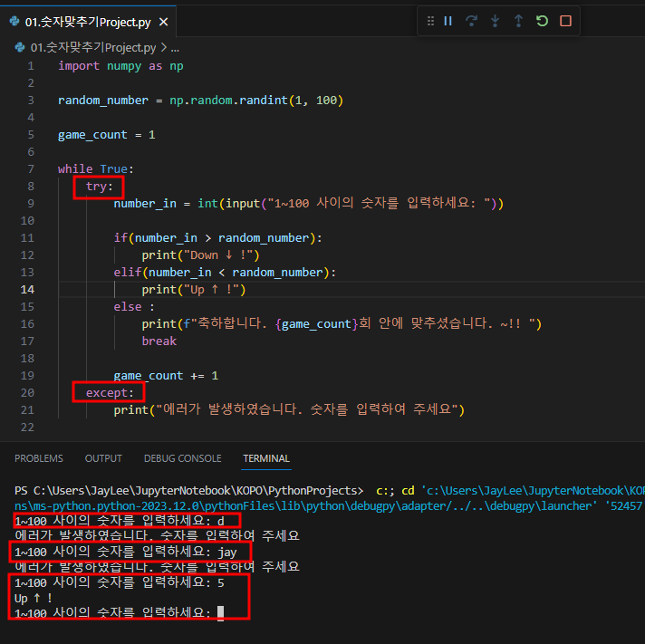Grab the debug toolbar drag handle
Viewport: 645px width, 644px height.
click(x=430, y=21)
